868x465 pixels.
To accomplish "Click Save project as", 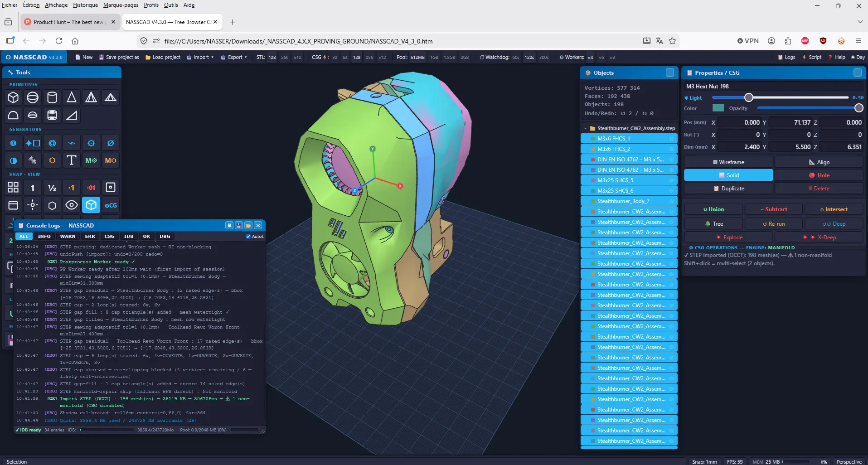I will pyautogui.click(x=119, y=57).
